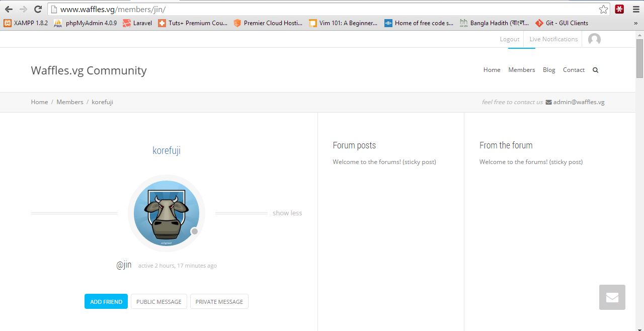The image size is (644, 331).
Task: Click the page vertical scrollbar thumb
Action: 639,58
